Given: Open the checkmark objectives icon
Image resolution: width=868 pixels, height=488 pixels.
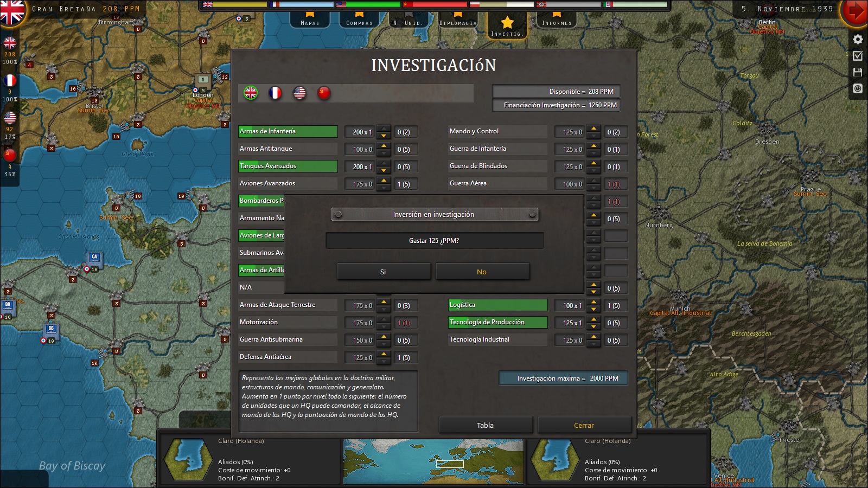Looking at the screenshot, I should (858, 55).
